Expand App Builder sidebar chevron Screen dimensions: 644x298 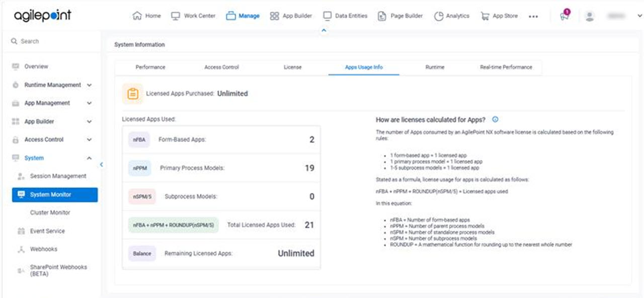pyautogui.click(x=90, y=121)
